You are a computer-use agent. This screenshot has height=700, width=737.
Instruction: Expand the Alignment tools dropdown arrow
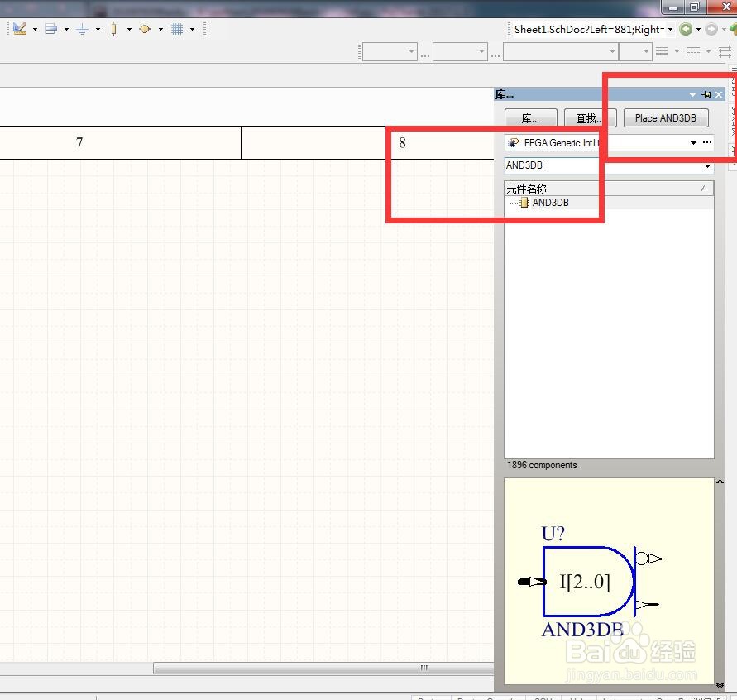coord(66,29)
